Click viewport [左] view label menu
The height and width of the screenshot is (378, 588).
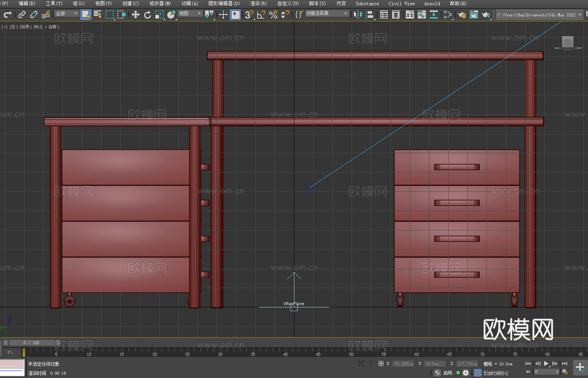pos(13,27)
